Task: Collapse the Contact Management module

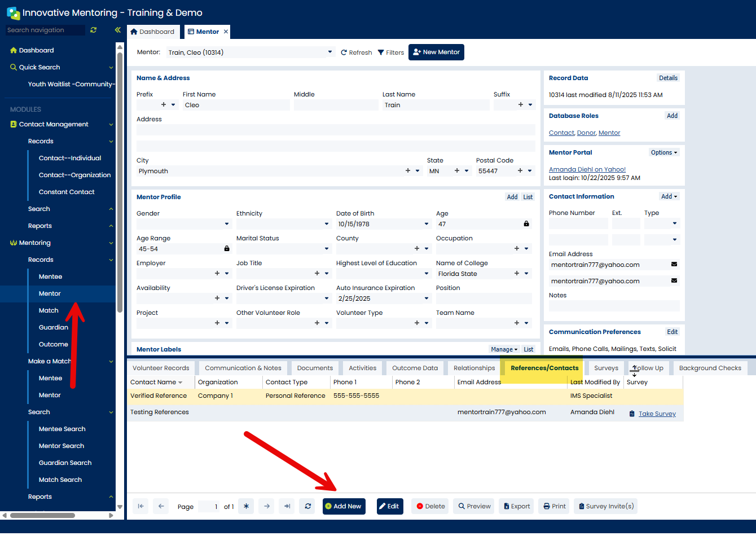Action: click(111, 124)
